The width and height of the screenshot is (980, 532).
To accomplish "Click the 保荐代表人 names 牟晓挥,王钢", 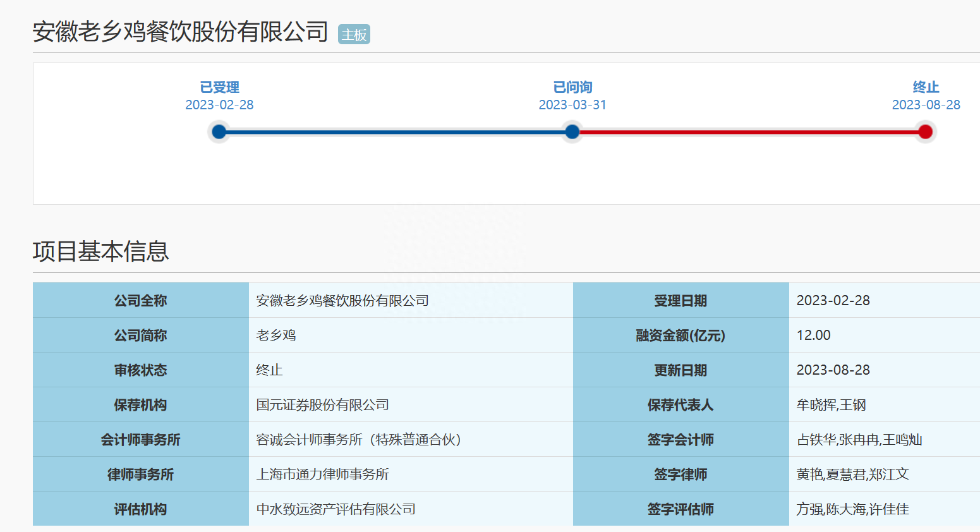I will [x=831, y=405].
